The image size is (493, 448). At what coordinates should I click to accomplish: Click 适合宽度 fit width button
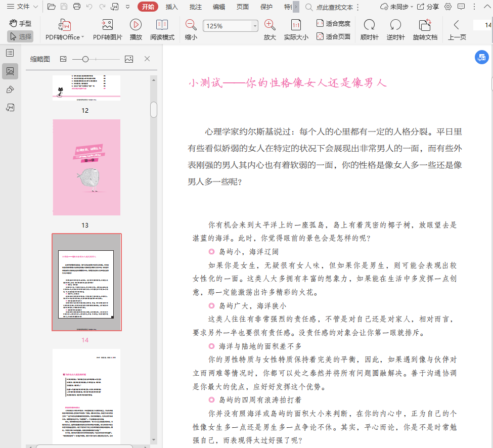click(333, 23)
